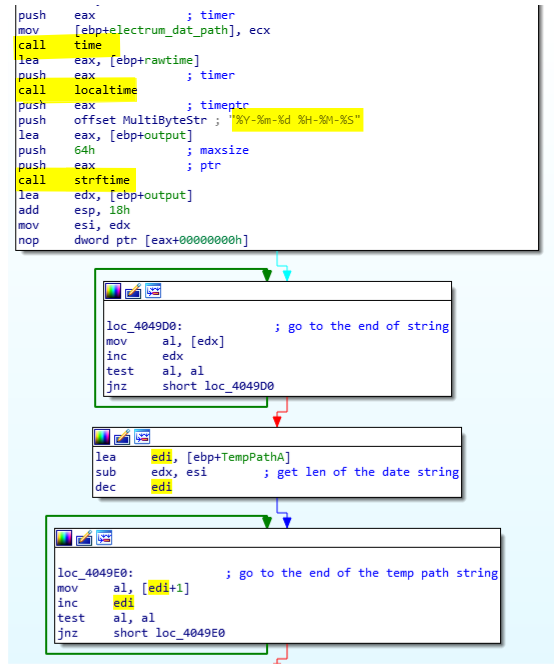Click color icon on loc_4049D0 node
Viewport: 559px width, 669px height.
click(x=113, y=291)
